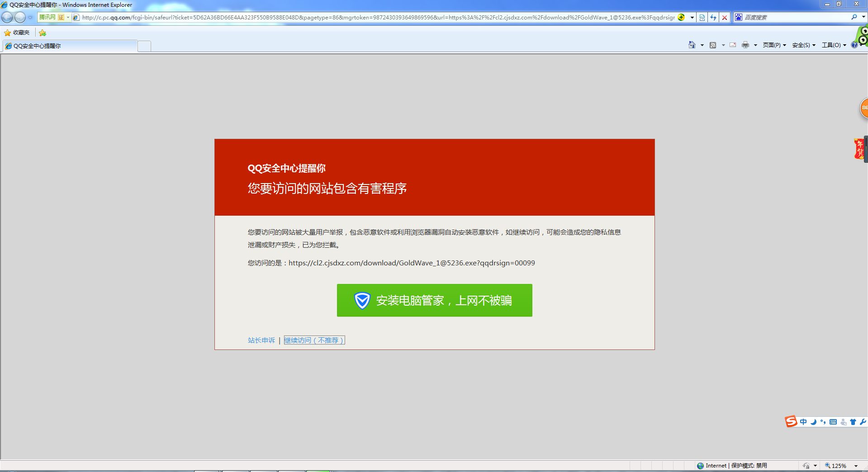This screenshot has width=868, height=472.
Task: Click the browser Forward arrow button
Action: (x=20, y=18)
